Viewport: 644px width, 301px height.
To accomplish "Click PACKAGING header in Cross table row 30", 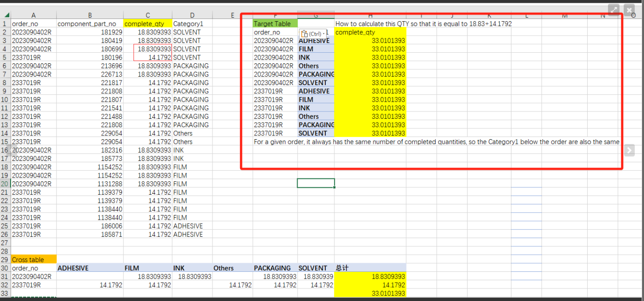I will click(x=275, y=268).
